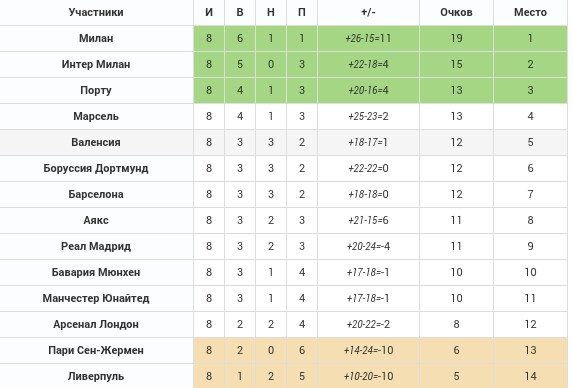573x388 pixels.
Task: Select the Интер Милан team name
Action: [x=96, y=64]
